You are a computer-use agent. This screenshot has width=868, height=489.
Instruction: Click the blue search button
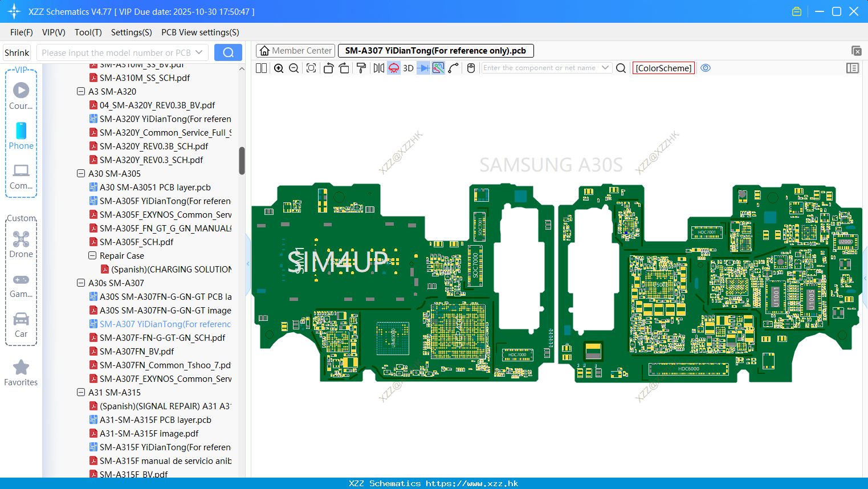click(x=228, y=52)
